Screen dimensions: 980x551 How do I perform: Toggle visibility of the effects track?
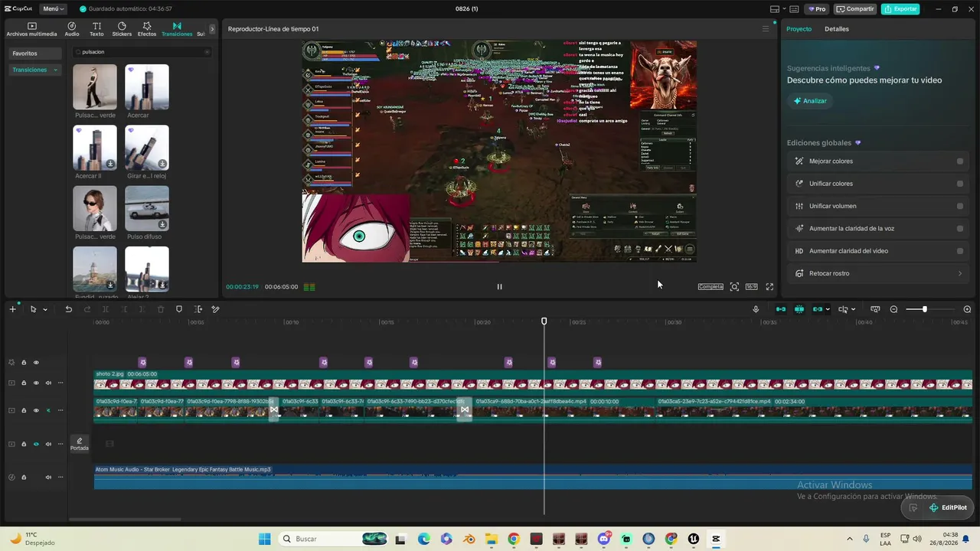click(36, 363)
